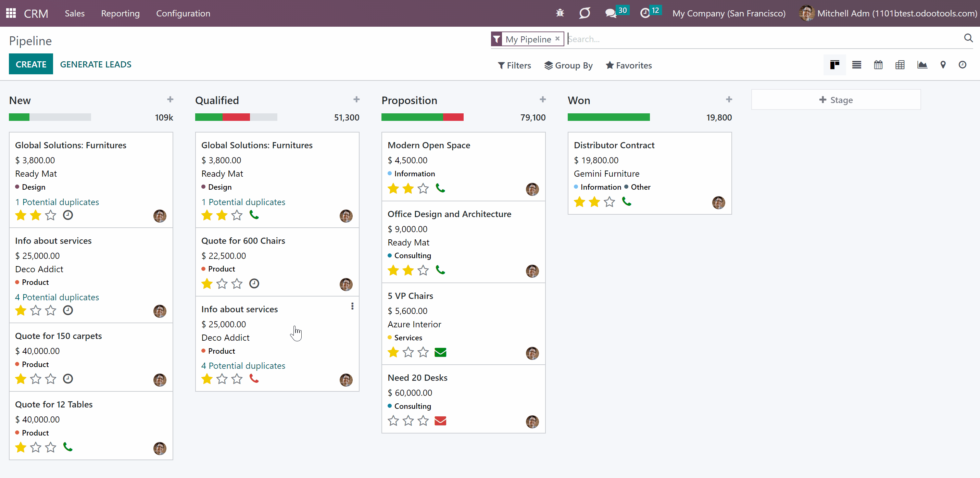The height and width of the screenshot is (478, 980).
Task: Set third star on Need 20 Desks
Action: [423, 420]
